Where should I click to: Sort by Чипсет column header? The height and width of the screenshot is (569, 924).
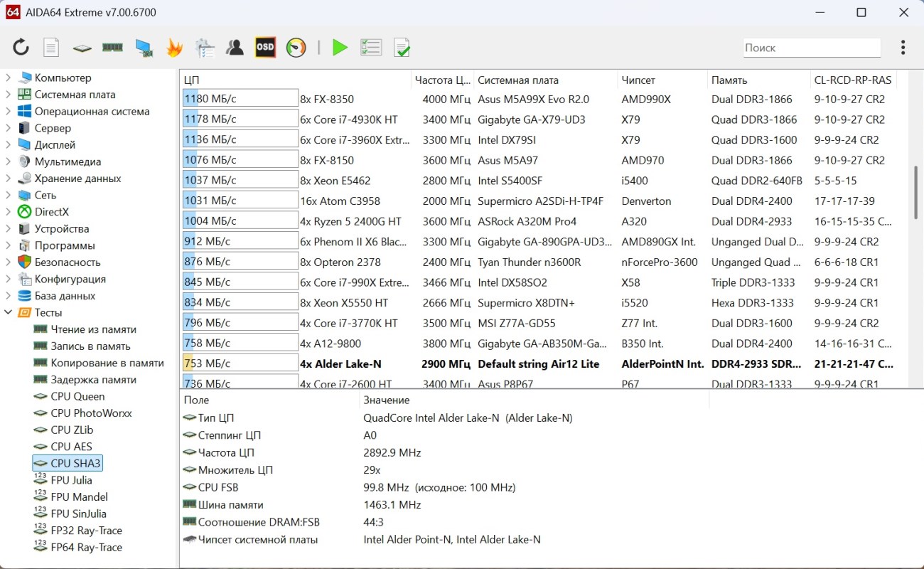[x=638, y=80]
